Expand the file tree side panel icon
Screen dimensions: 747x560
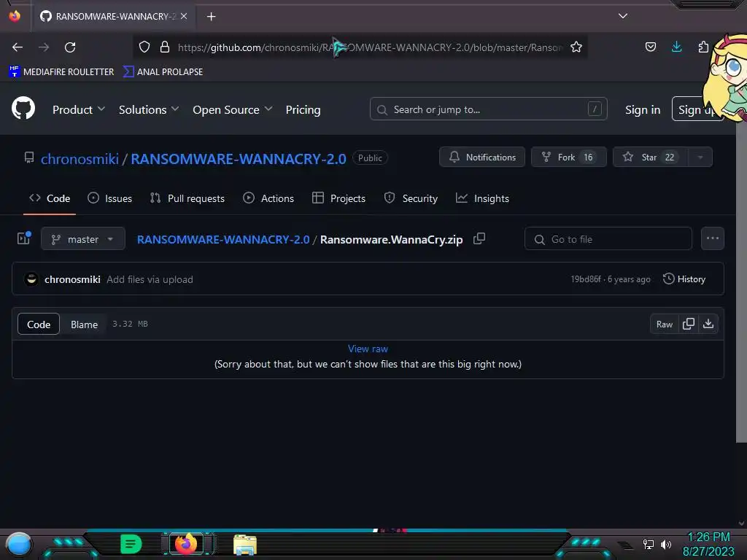(24, 238)
